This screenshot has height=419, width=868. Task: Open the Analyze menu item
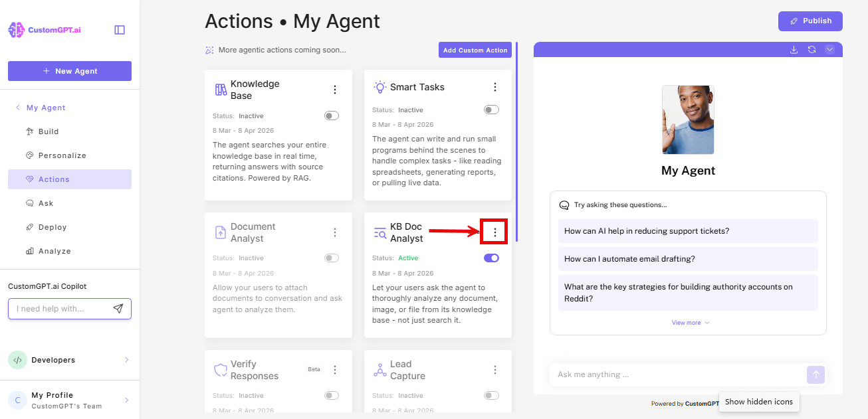tap(70, 251)
